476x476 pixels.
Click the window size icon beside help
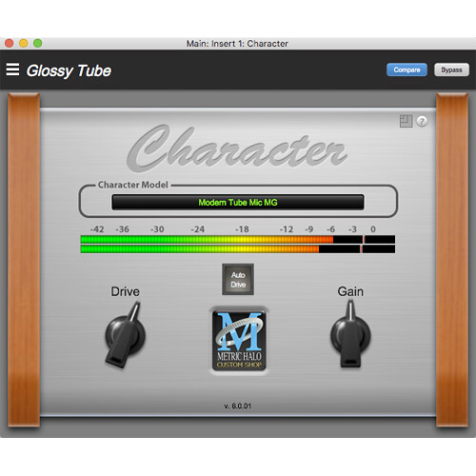(x=406, y=121)
